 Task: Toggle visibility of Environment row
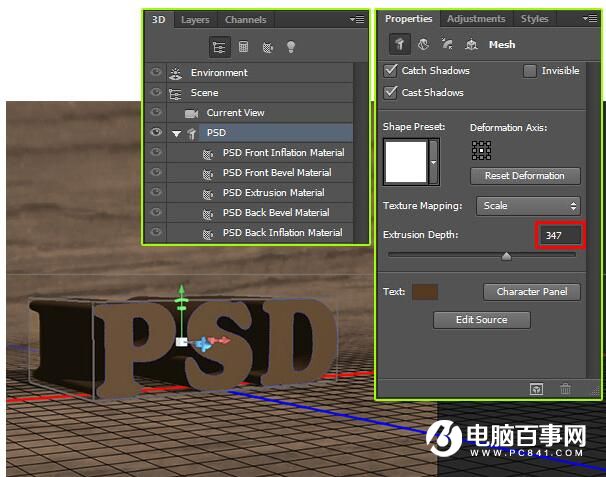[156, 72]
